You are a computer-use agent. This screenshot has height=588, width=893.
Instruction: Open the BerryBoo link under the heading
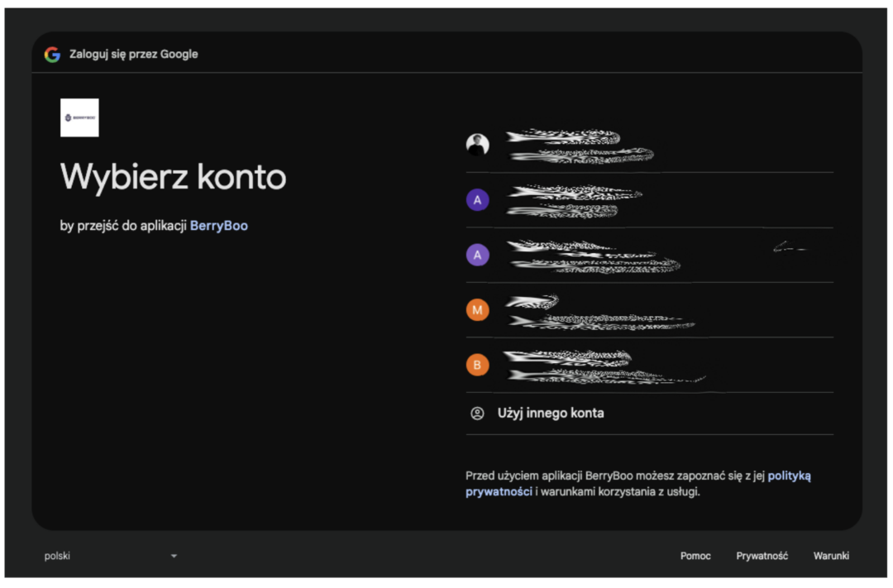pyautogui.click(x=218, y=226)
